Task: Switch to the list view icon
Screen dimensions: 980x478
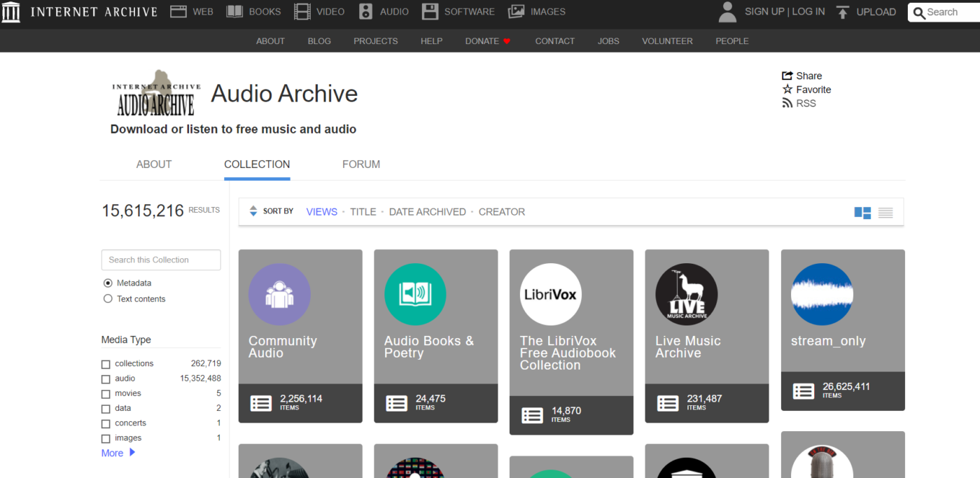Action: 885,213
